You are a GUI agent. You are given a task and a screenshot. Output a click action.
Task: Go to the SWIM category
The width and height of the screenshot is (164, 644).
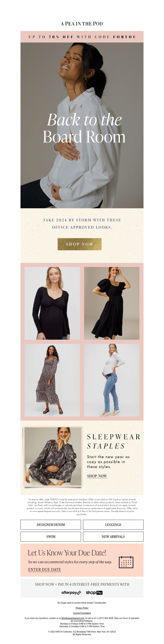pos(51,537)
